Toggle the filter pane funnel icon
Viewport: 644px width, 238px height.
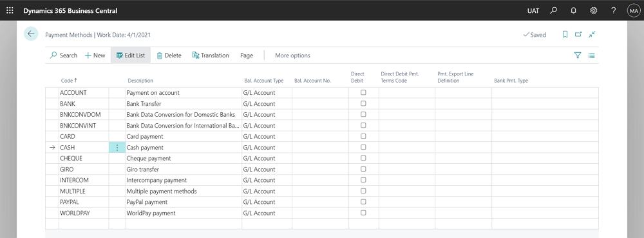point(578,55)
